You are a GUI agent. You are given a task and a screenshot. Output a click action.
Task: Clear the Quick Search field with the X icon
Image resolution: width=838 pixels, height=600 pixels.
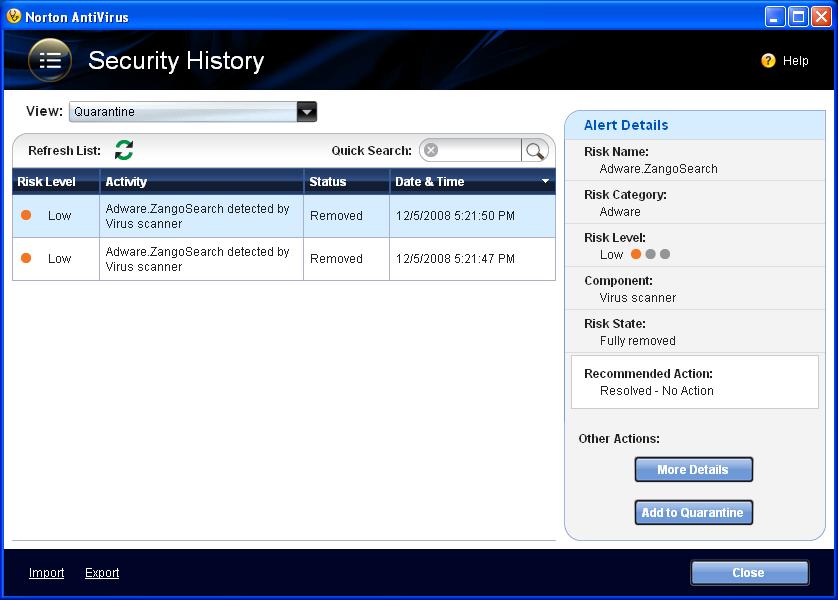(x=431, y=150)
